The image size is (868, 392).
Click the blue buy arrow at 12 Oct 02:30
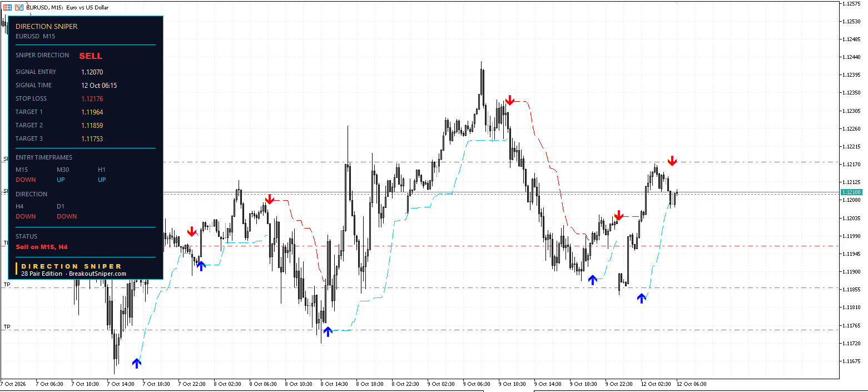642,298
